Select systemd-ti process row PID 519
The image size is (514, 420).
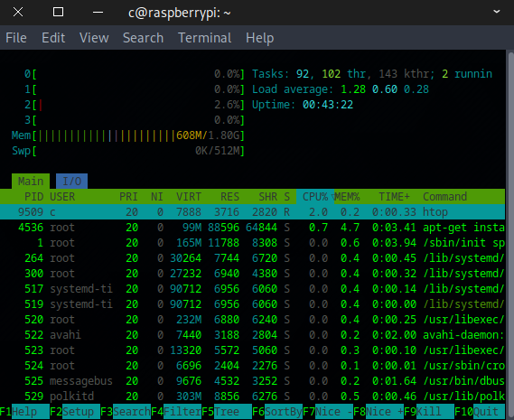click(x=252, y=304)
